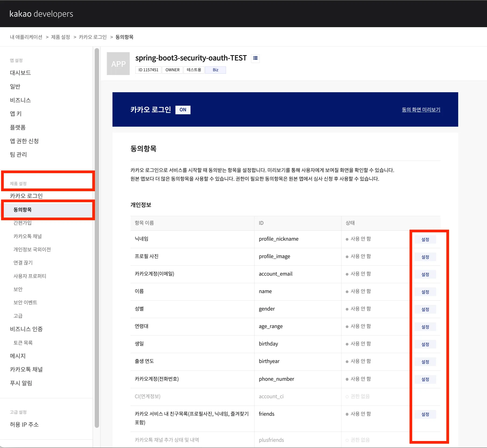Click 설정 for 카카오계정(전화번호) row
487x448 pixels.
coord(425,379)
